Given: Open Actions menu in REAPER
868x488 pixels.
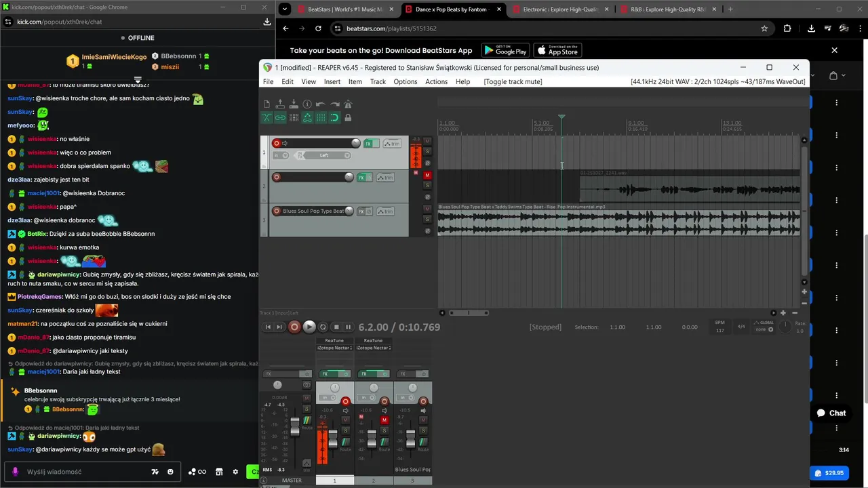Looking at the screenshot, I should tap(436, 81).
